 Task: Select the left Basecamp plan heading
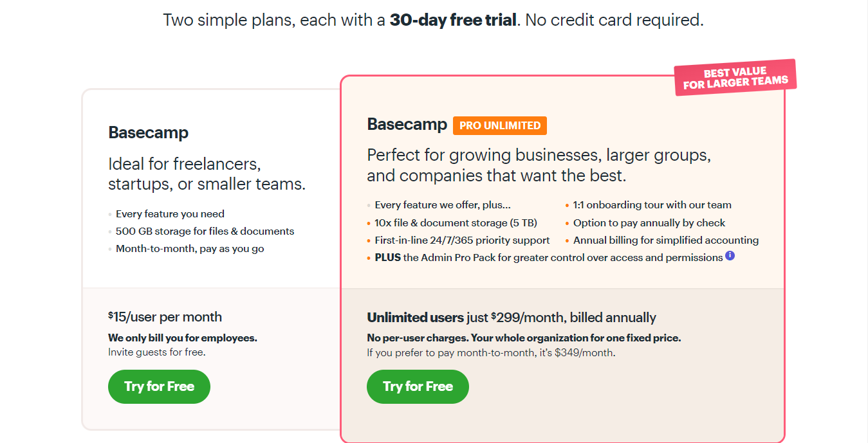149,132
